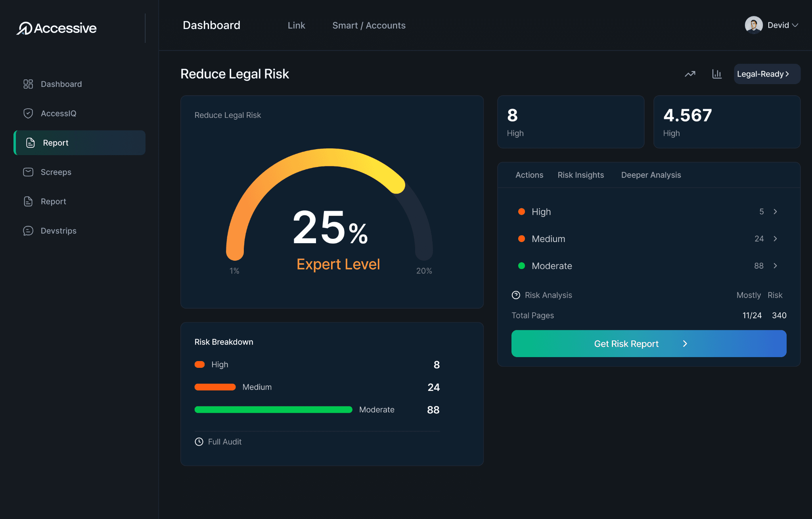
Task: Expand the High risk row details
Action: coord(776,211)
